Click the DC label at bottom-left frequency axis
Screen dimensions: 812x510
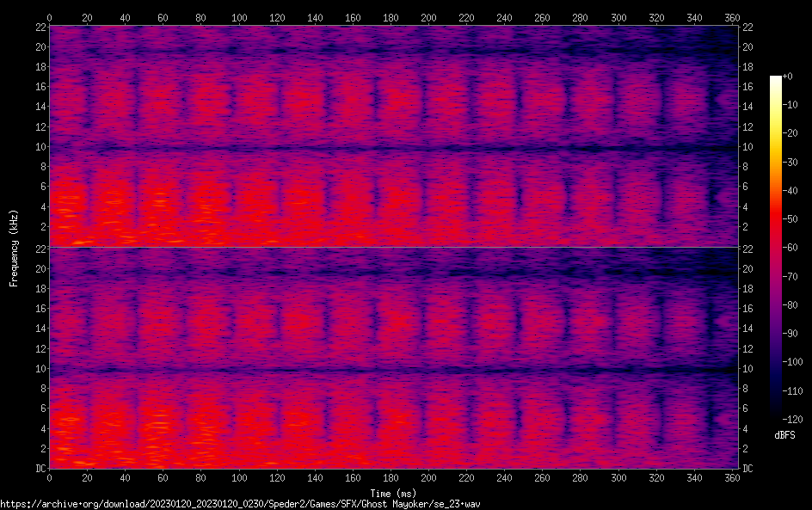point(38,469)
